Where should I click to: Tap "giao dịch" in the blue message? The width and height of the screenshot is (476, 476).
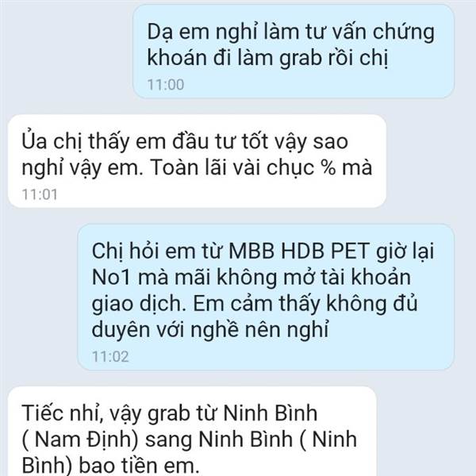139,304
